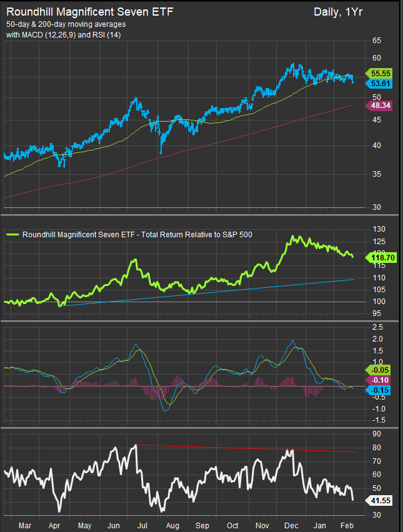The image size is (403, 532).
Task: Click the '50-day & 200-day moving averages' subtitle
Action: [x=66, y=24]
